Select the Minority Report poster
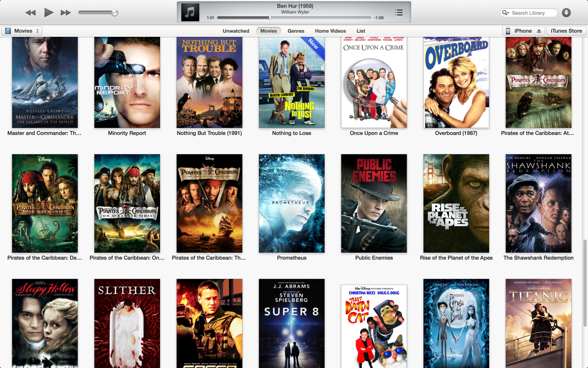The width and height of the screenshot is (588, 368). click(127, 82)
